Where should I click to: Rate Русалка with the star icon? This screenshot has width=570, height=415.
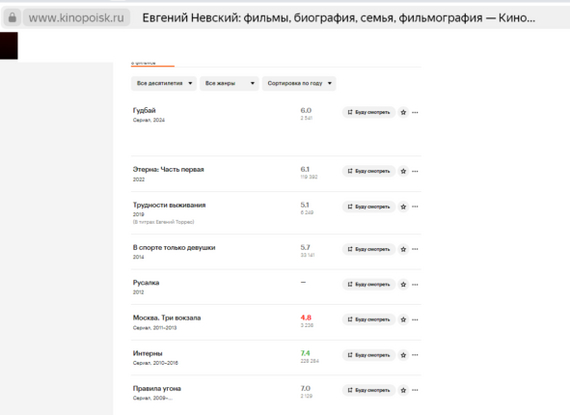[403, 284]
